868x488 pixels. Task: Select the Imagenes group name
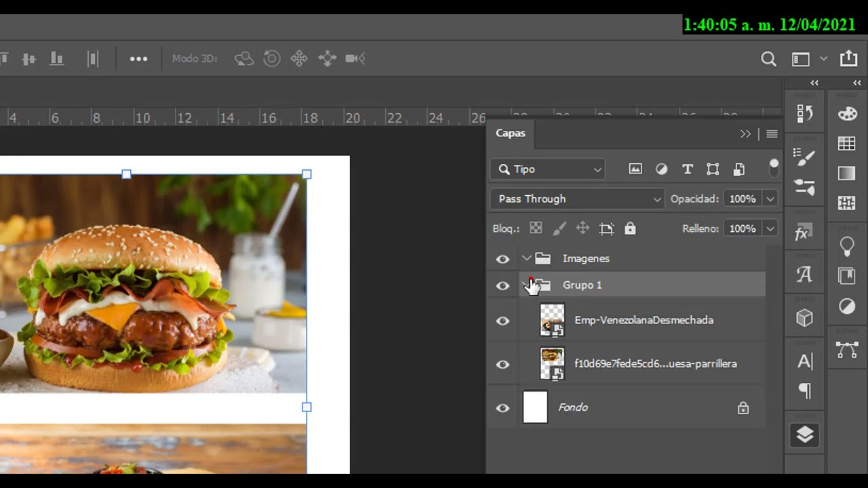[586, 258]
